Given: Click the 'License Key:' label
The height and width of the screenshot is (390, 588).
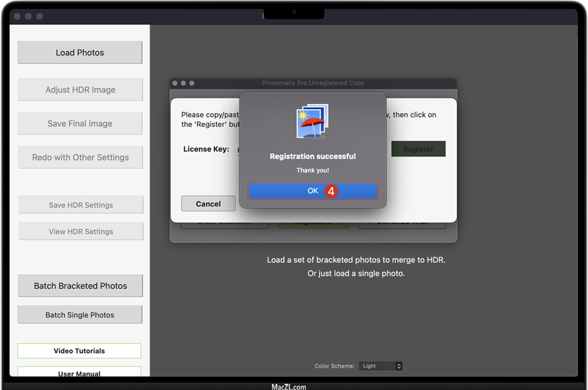Looking at the screenshot, I should coord(206,149).
